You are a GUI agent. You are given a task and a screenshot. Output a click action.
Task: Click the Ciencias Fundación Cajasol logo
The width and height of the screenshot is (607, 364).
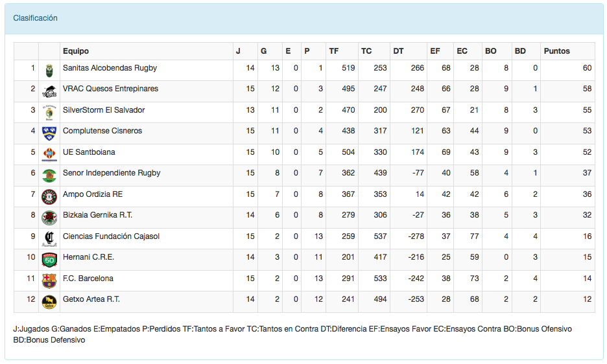49,238
